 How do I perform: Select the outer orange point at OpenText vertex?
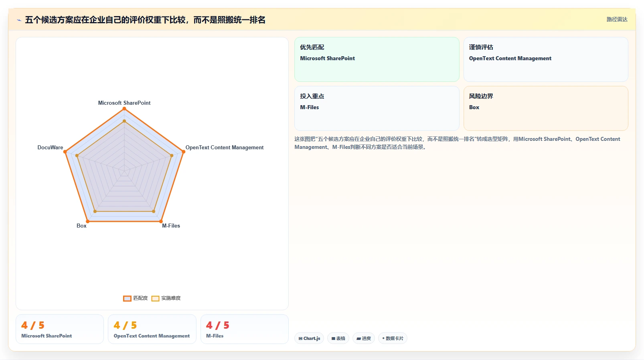pos(184,152)
